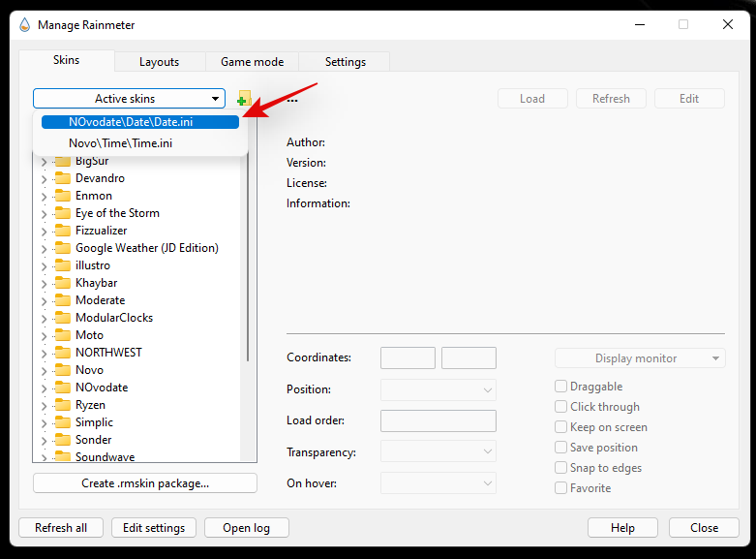Click the Ryzen folder icon
This screenshot has width=756, height=559.
pos(62,405)
